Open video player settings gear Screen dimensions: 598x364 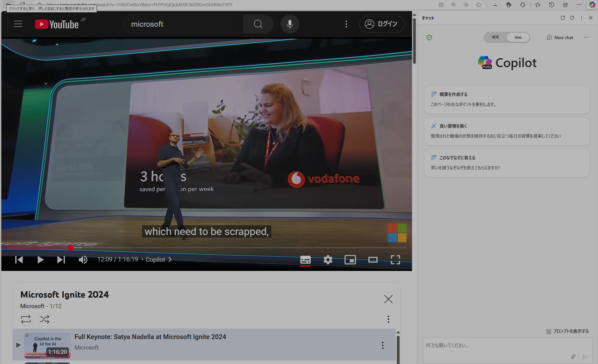pyautogui.click(x=328, y=260)
